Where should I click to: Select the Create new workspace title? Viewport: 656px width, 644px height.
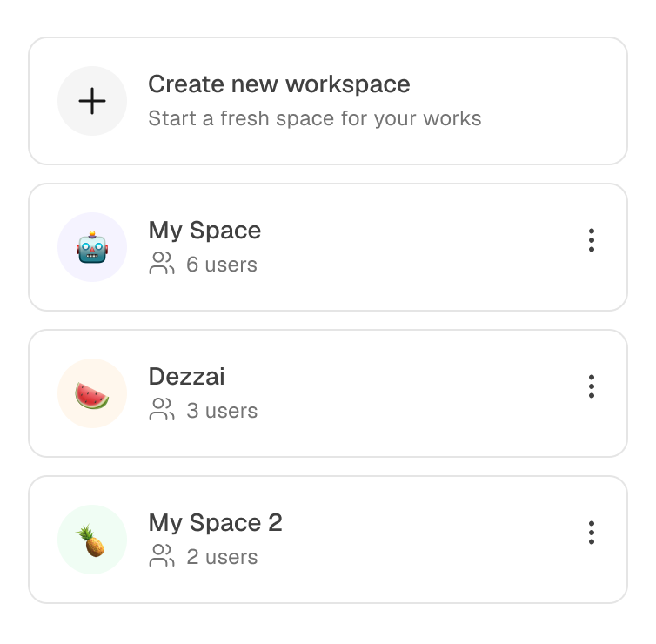click(278, 84)
